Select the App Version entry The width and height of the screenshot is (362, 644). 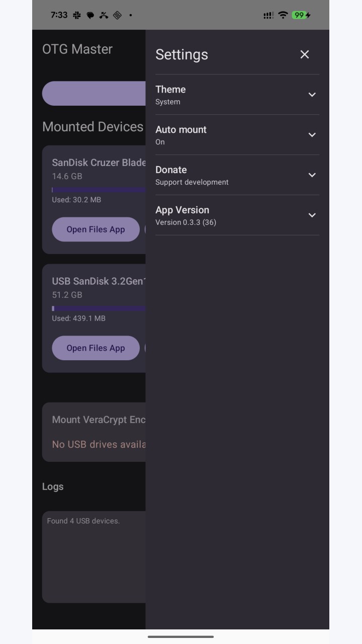tap(237, 215)
